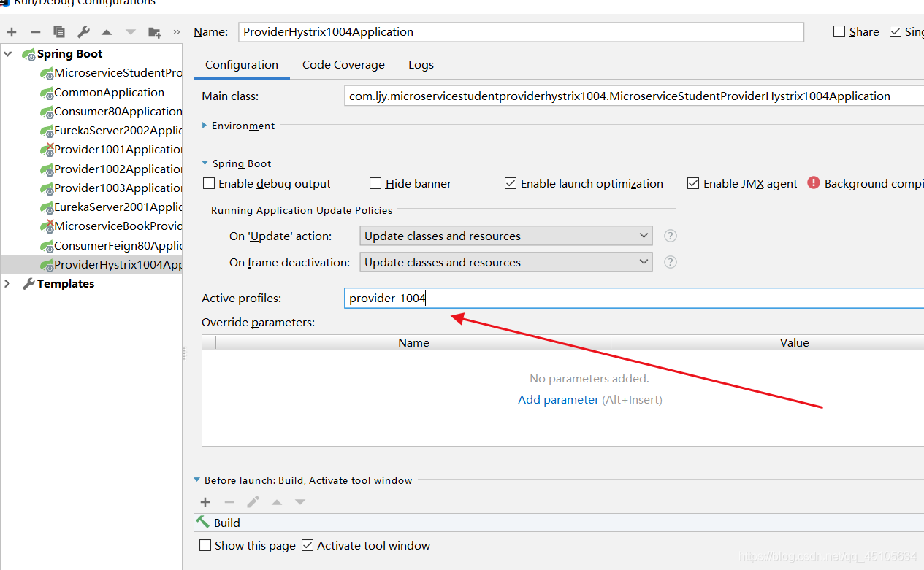Collapse the Before launch section

click(196, 480)
